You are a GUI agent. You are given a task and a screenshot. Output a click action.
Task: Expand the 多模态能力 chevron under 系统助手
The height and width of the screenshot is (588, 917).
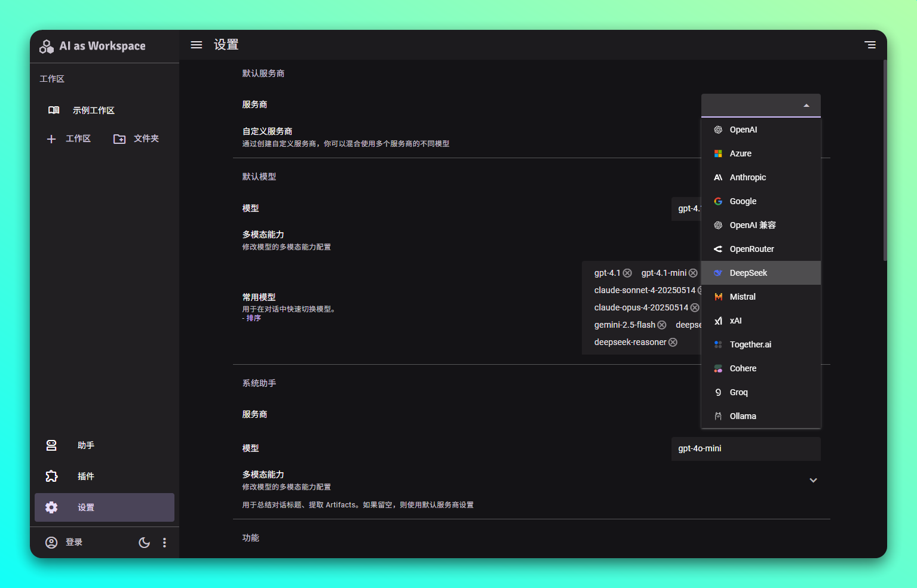(x=813, y=480)
